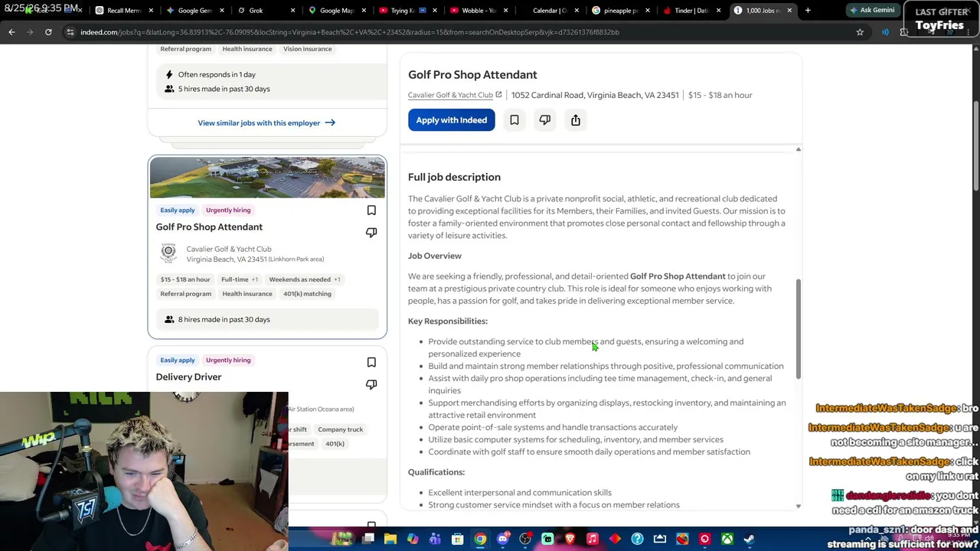Open View similar jobs with this employer

(266, 122)
